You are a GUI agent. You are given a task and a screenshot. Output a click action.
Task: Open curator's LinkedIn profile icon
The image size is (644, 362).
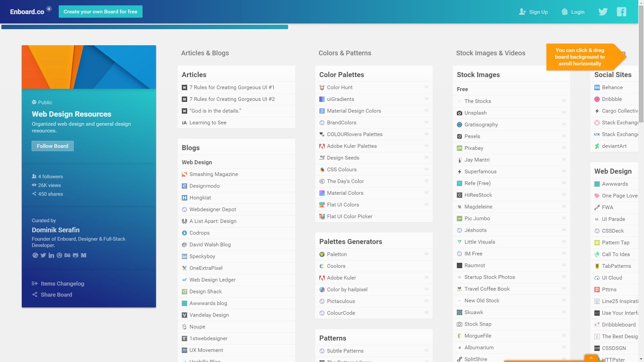click(x=51, y=255)
